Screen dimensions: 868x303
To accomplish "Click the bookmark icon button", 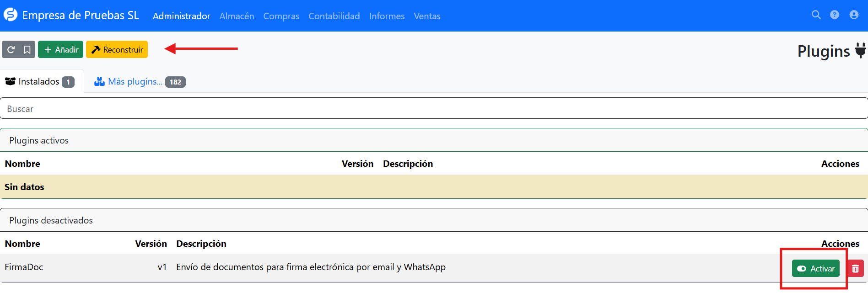I will [27, 49].
